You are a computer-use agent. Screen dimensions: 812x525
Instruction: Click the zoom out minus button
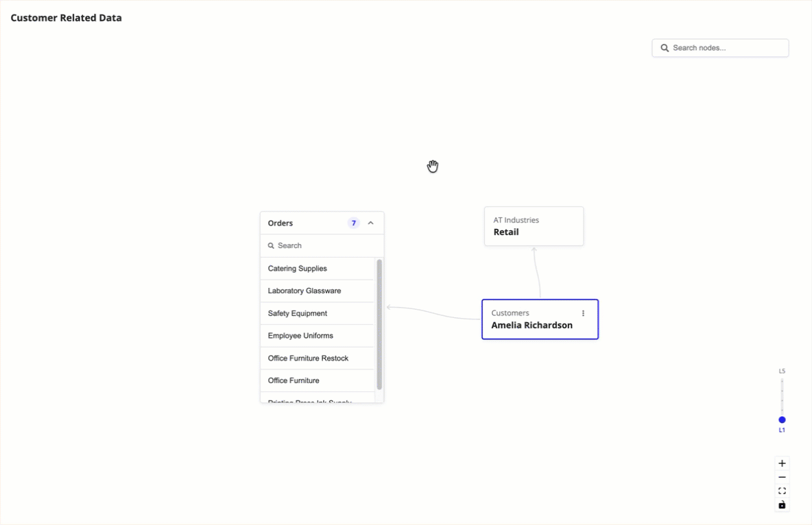(782, 478)
